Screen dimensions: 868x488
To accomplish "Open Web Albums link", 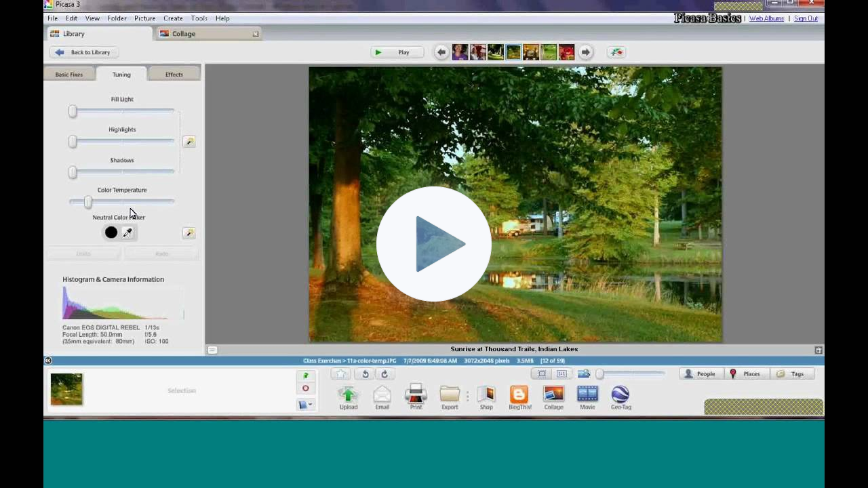I will coord(766,18).
